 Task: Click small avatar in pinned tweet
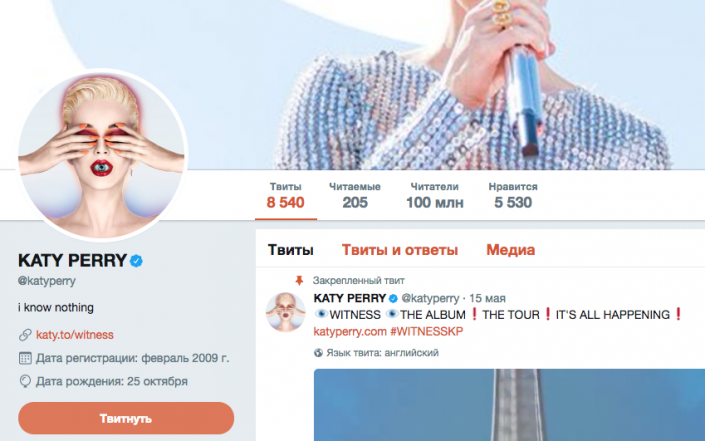(x=285, y=315)
